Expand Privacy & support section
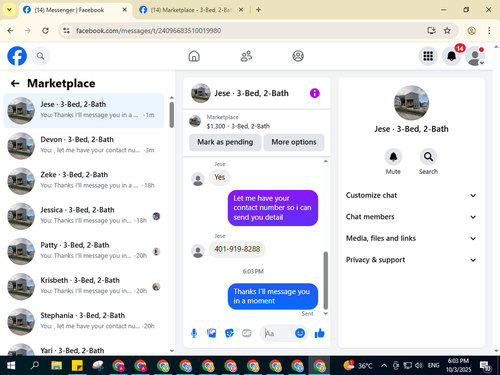 411,260
